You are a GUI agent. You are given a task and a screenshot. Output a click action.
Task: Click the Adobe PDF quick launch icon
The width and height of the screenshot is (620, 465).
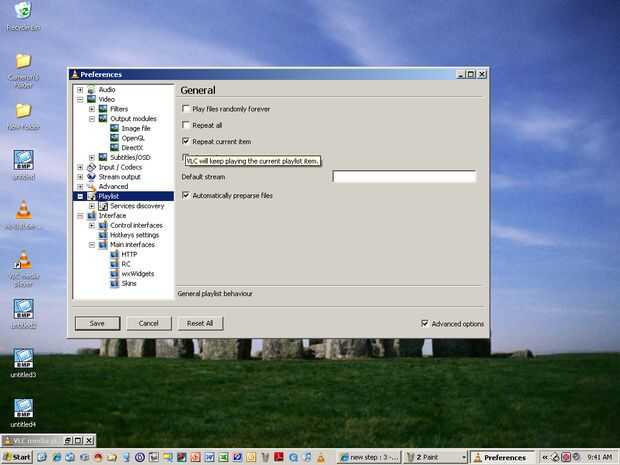279,457
